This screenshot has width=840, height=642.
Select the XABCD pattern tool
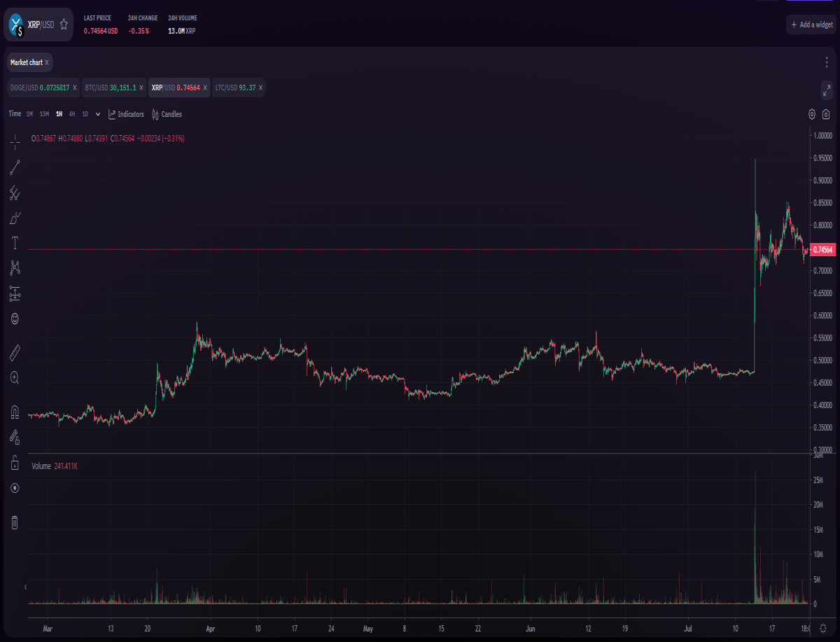[x=15, y=267]
